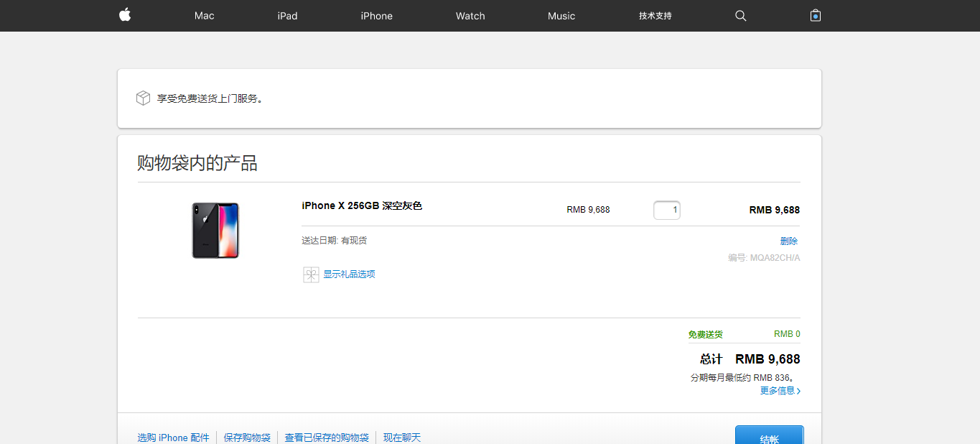
Task: Click the 保存购物袋 link
Action: (x=247, y=438)
